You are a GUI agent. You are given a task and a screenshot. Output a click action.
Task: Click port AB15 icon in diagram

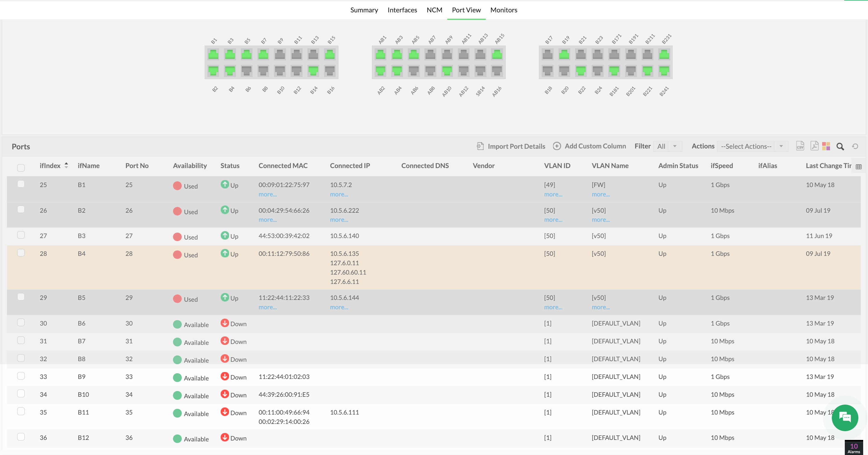coord(497,54)
